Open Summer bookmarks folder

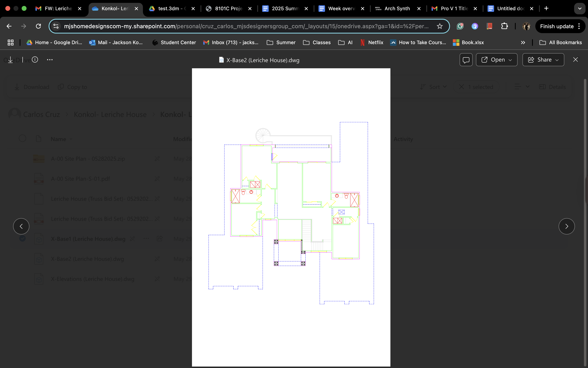pyautogui.click(x=281, y=43)
